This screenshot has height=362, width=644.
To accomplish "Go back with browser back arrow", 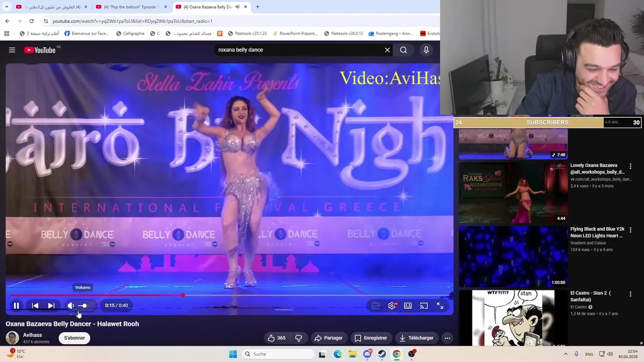I will [7, 21].
